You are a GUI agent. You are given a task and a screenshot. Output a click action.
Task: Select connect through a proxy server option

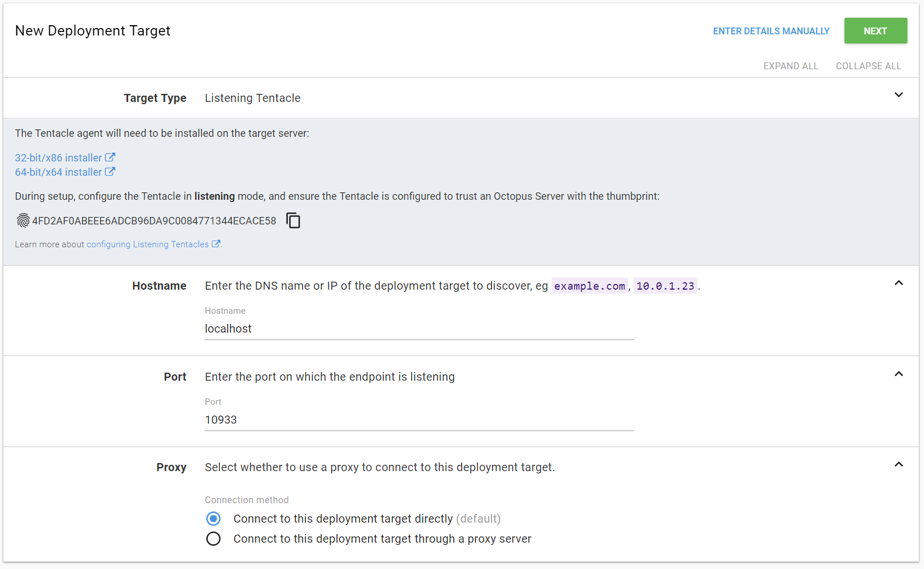pyautogui.click(x=213, y=539)
